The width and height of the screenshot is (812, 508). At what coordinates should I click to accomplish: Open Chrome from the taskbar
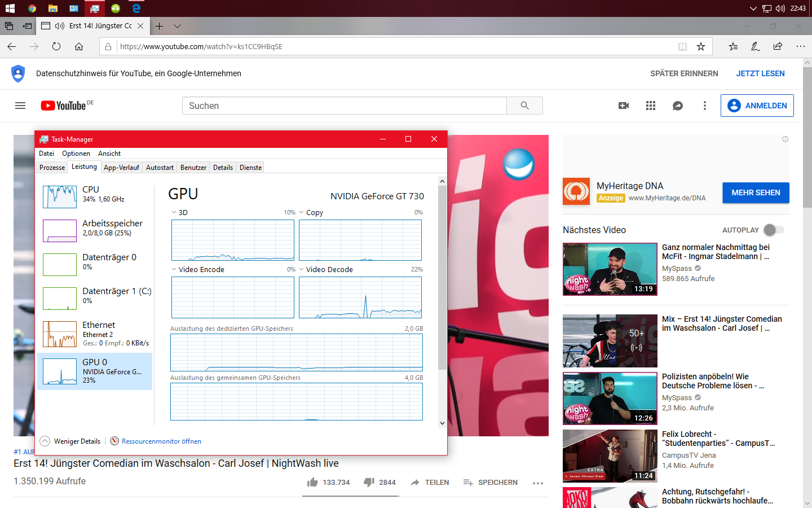[x=32, y=8]
